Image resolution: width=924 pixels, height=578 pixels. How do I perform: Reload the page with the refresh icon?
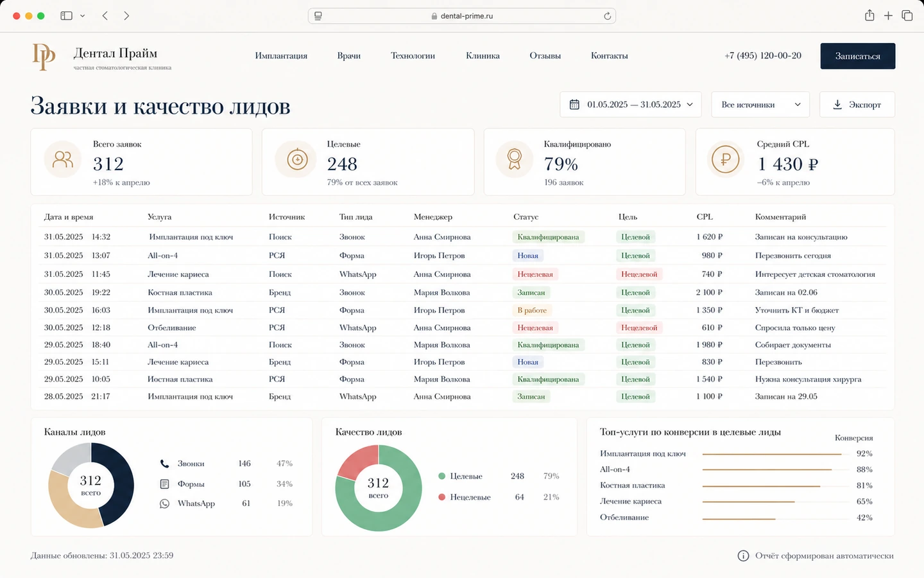click(x=607, y=16)
